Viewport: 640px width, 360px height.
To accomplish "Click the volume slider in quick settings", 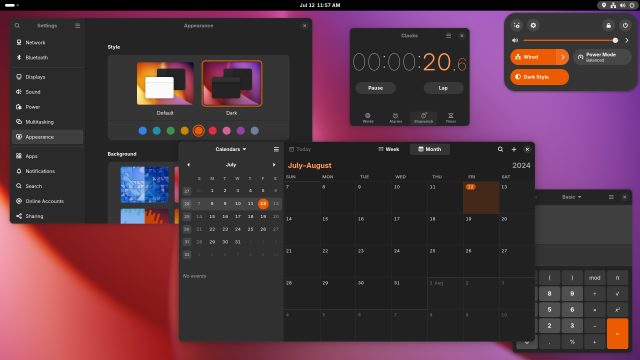I will [570, 40].
